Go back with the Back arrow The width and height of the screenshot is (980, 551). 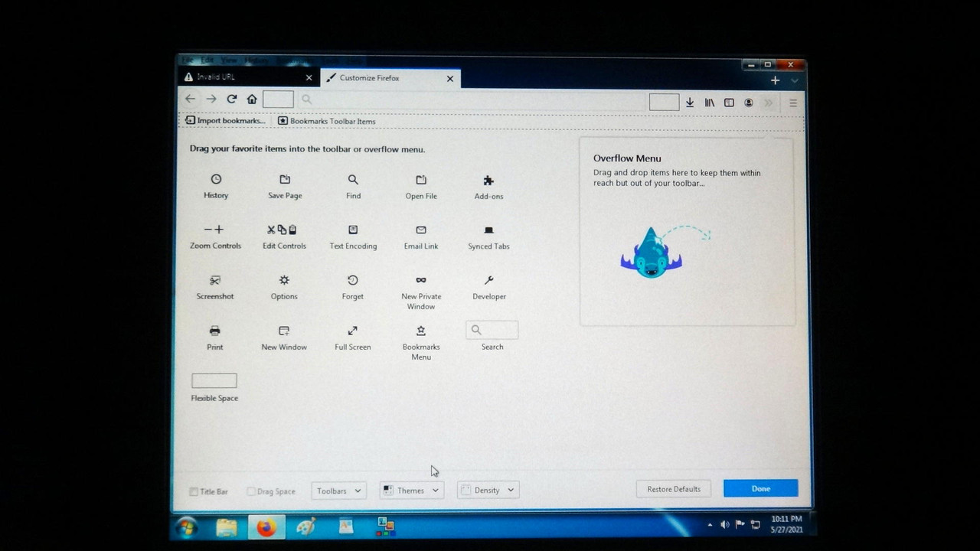click(x=190, y=98)
